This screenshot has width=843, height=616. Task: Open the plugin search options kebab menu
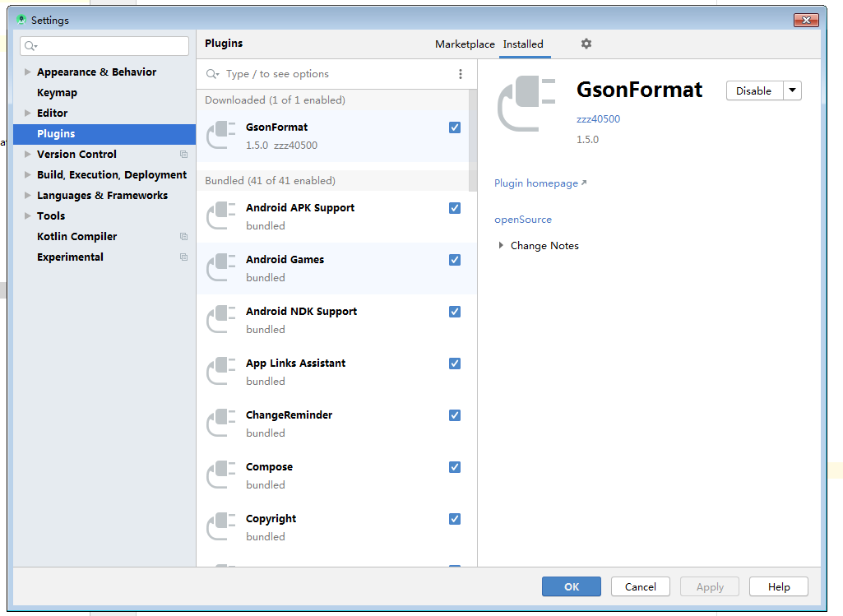[x=461, y=74]
